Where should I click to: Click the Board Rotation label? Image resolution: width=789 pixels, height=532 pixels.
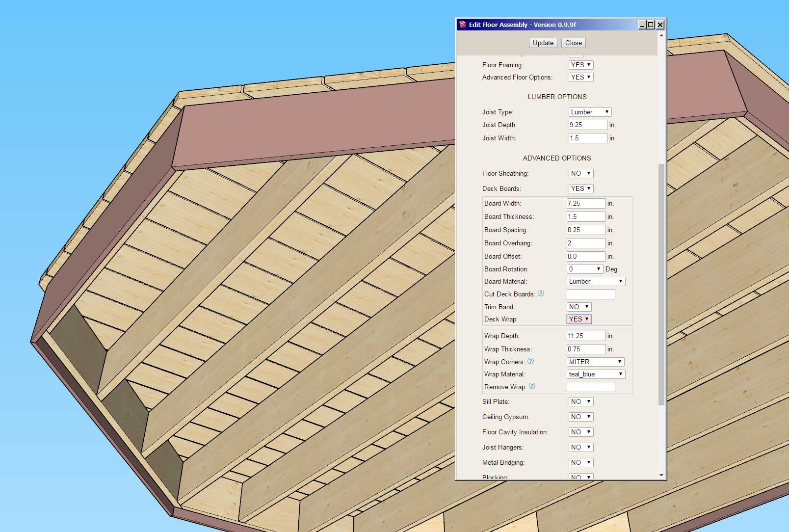tap(506, 269)
